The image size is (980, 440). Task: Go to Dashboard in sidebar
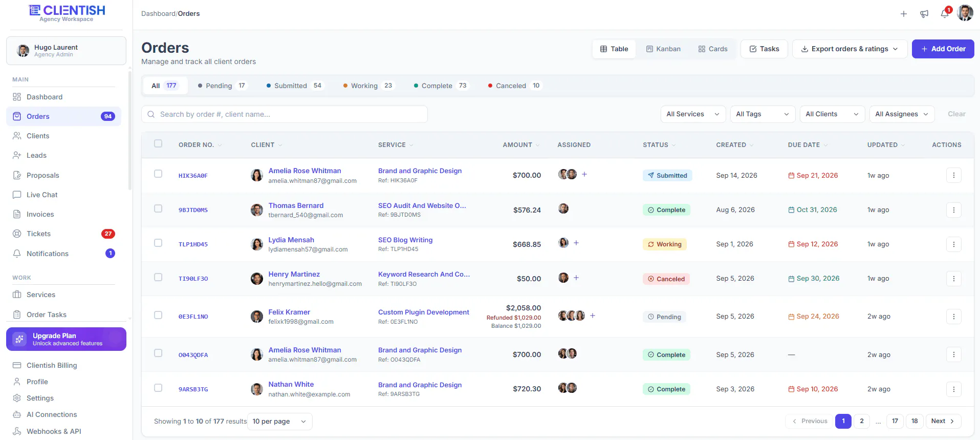point(64,97)
